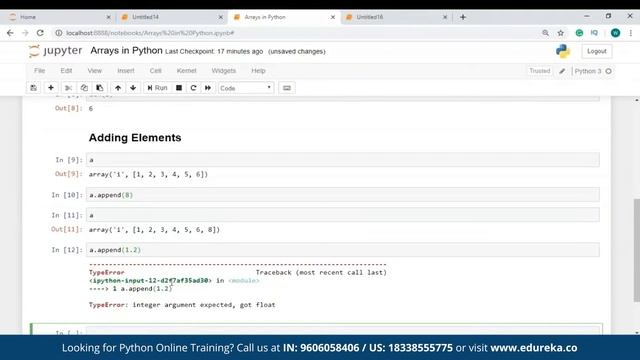Close the Home browser tab

coord(108,17)
